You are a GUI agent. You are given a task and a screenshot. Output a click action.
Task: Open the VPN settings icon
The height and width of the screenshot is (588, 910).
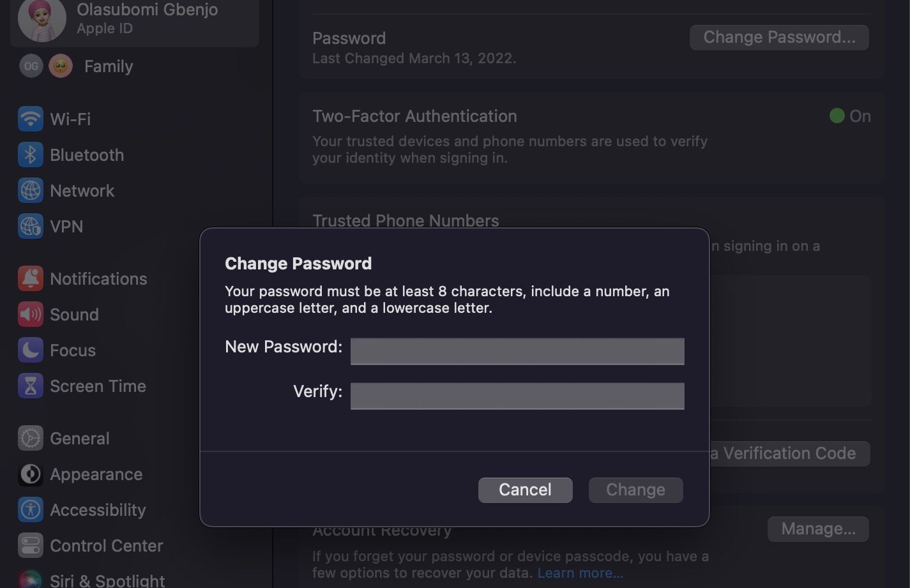click(x=31, y=227)
